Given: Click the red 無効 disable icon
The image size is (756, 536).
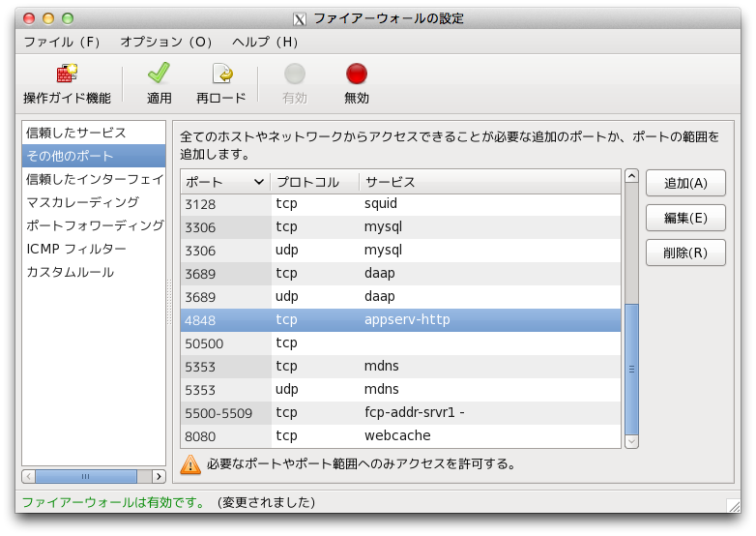Looking at the screenshot, I should (357, 74).
